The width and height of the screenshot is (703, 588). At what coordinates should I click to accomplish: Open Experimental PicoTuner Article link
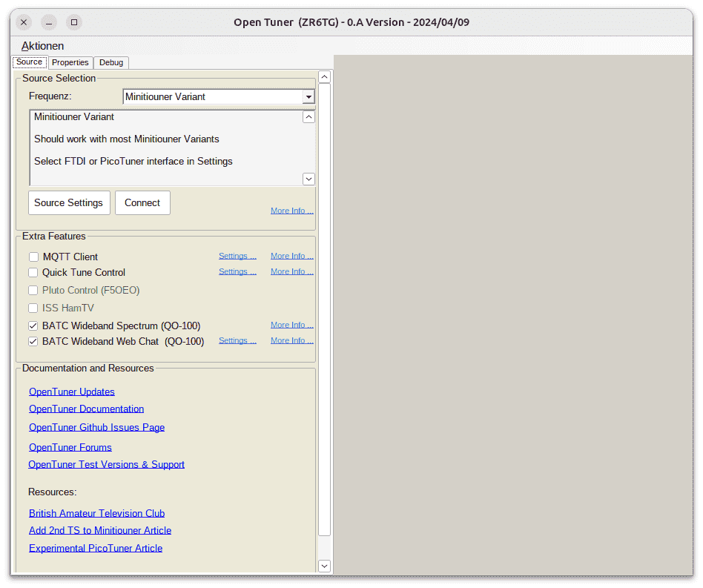click(x=96, y=548)
